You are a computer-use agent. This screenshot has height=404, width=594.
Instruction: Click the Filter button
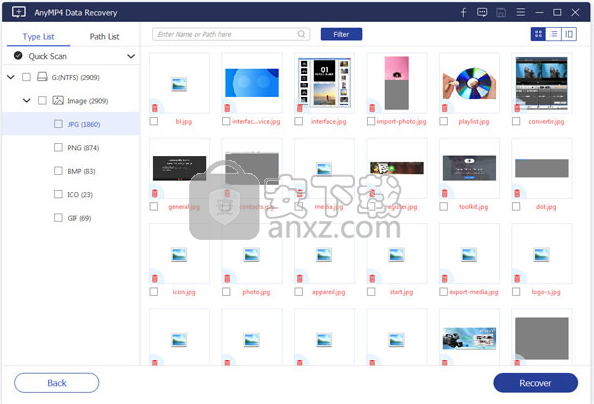click(341, 34)
